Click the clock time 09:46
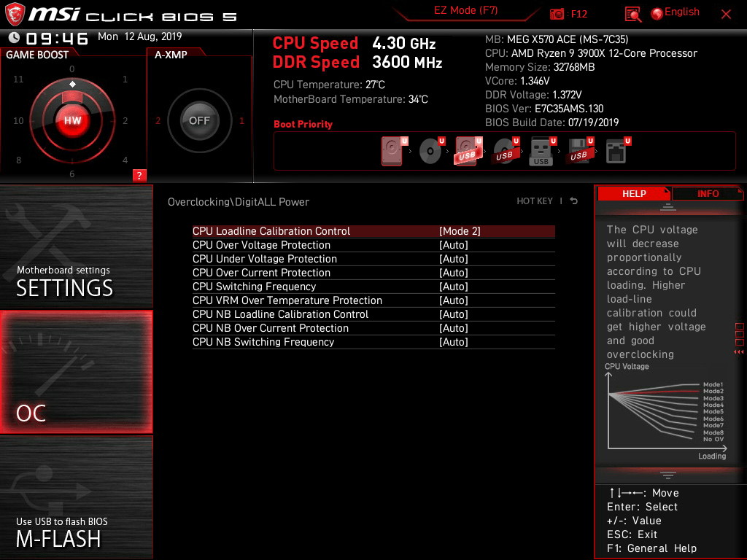This screenshot has height=560, width=747. [x=57, y=38]
